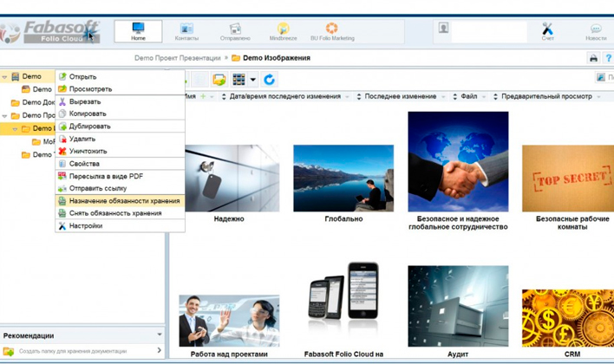The image size is (614, 364).
Task: Sort by Последнее изменение column
Action: pos(400,96)
